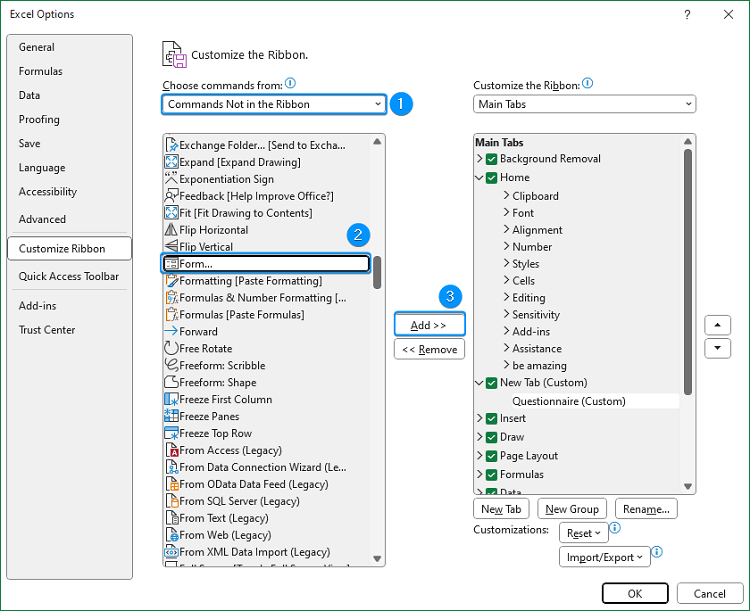Click the Form... command icon
The image size is (750, 611).
coord(171,264)
